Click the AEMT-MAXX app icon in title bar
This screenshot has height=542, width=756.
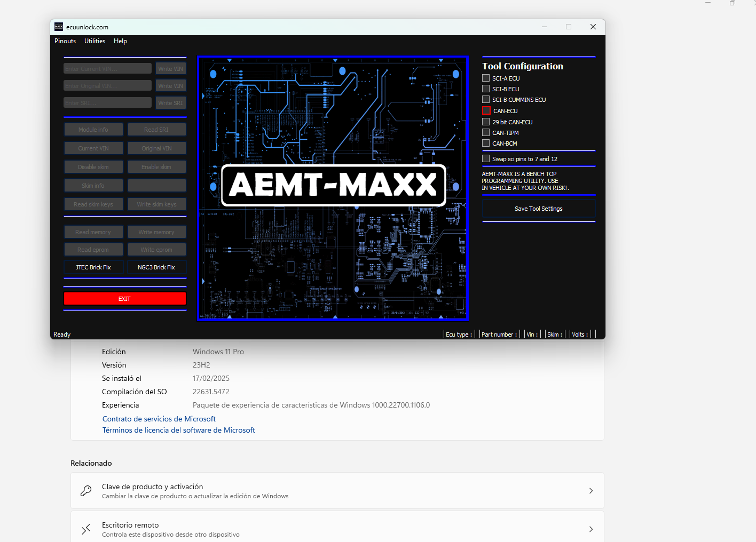pos(59,27)
